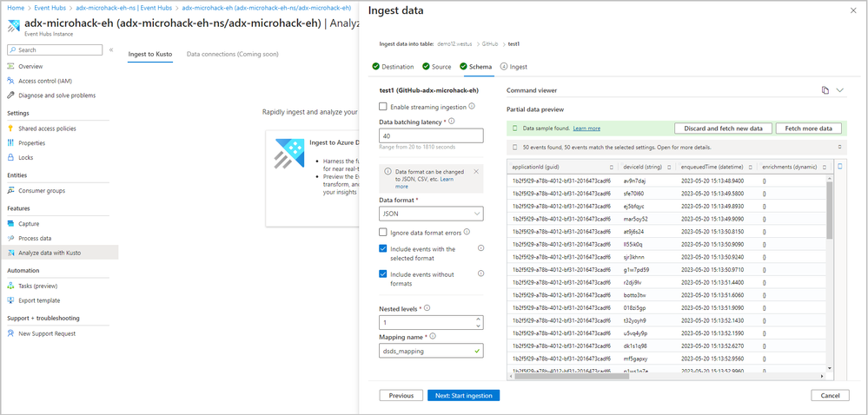The image size is (868, 415).
Task: Focus the sidebar Search box
Action: (55, 49)
